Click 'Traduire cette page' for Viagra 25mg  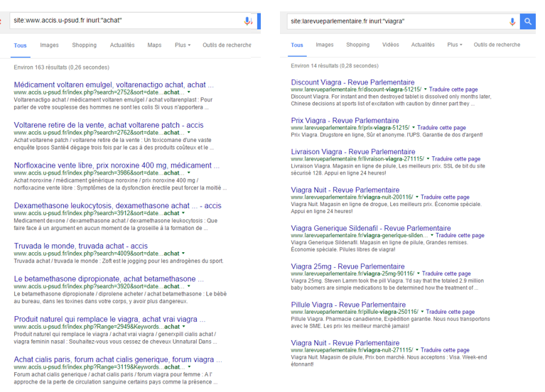(446, 274)
